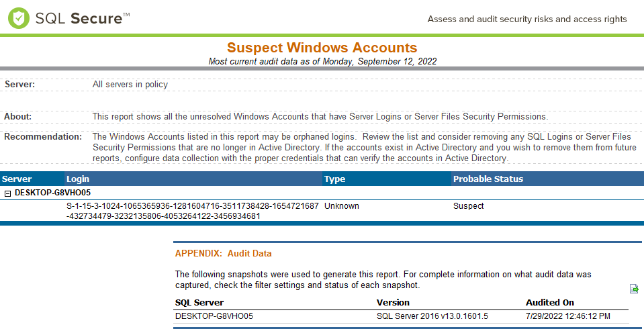
Task: Click the Audited On column header
Action: pos(549,303)
